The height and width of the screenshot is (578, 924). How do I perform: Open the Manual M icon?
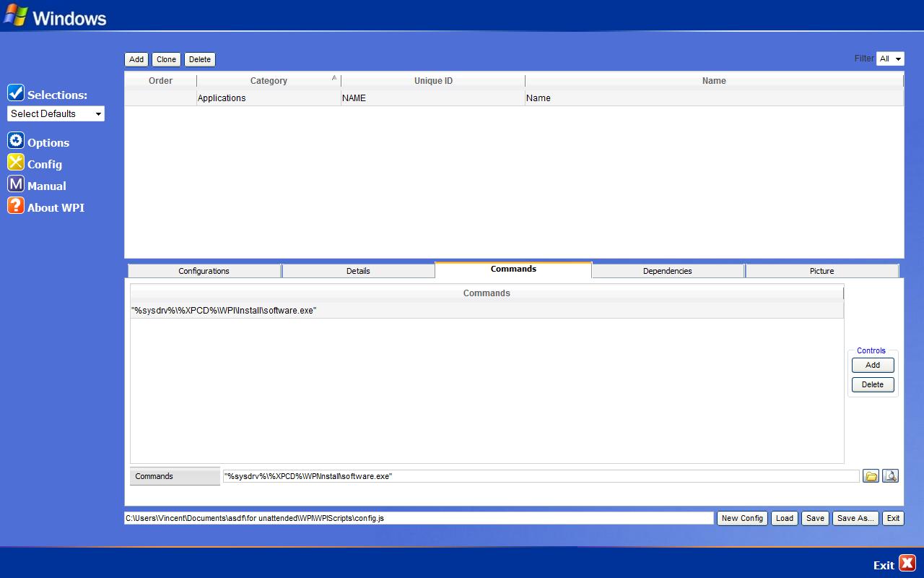[x=16, y=184]
